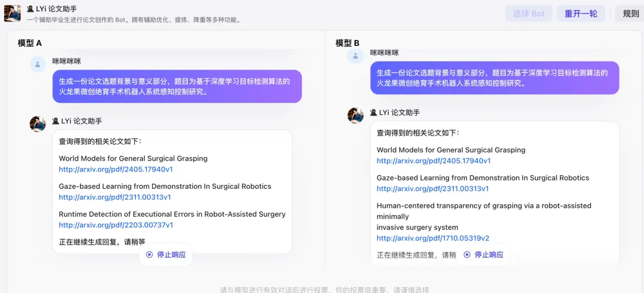Screen dimensions: 644x293
Task: Click 'Human-centered transparency of grasping' title
Action: tap(484, 216)
